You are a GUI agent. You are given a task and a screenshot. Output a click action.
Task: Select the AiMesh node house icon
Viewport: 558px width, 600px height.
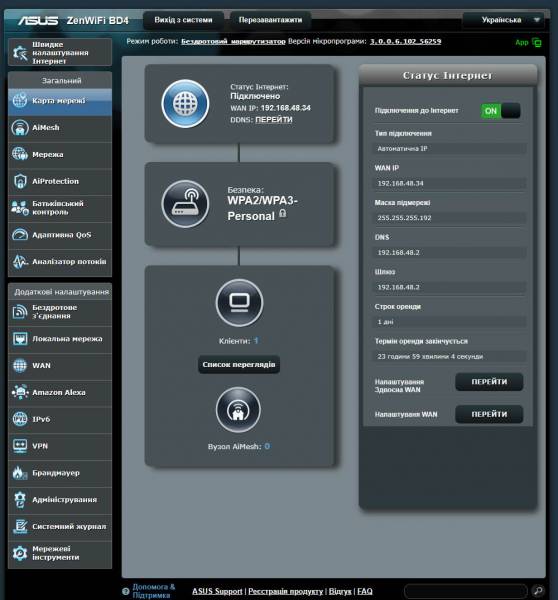pos(238,410)
